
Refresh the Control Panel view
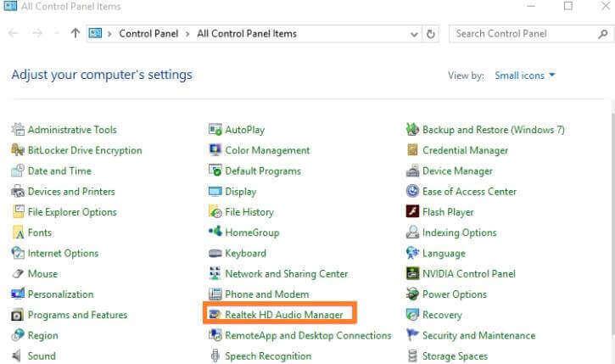point(431,34)
